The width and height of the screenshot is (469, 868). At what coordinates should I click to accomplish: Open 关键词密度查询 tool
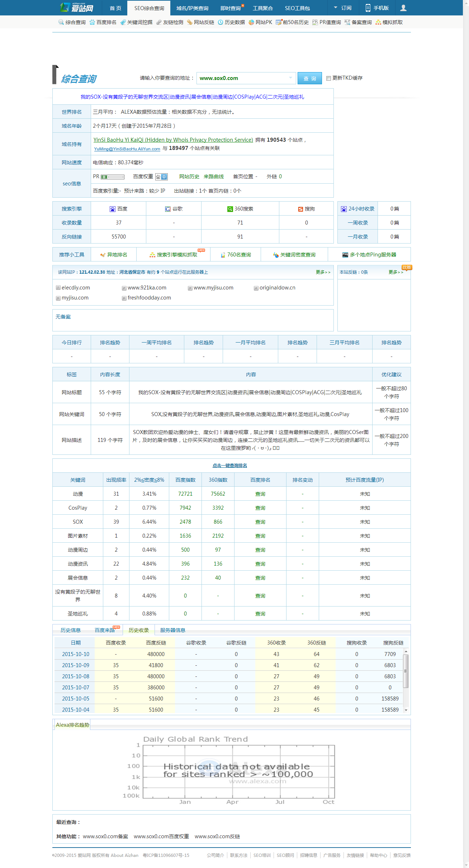[x=294, y=255]
